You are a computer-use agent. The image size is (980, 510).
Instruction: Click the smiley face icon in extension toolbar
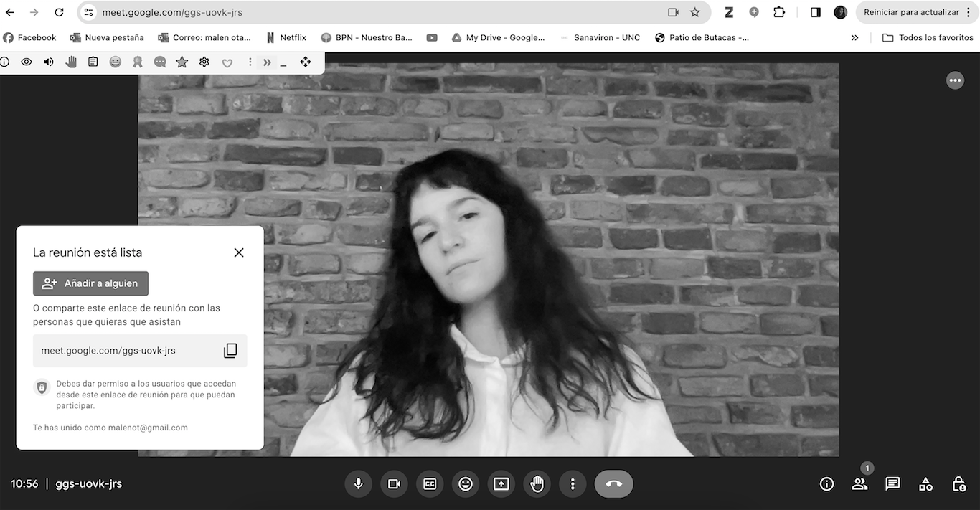point(116,62)
